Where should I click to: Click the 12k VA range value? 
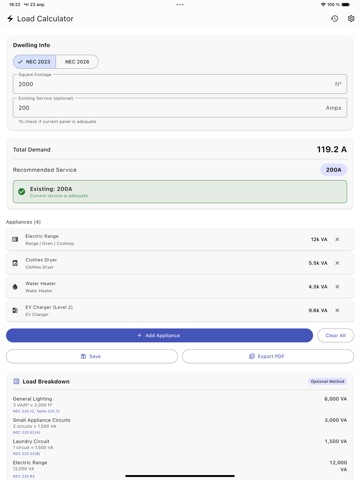click(x=319, y=239)
